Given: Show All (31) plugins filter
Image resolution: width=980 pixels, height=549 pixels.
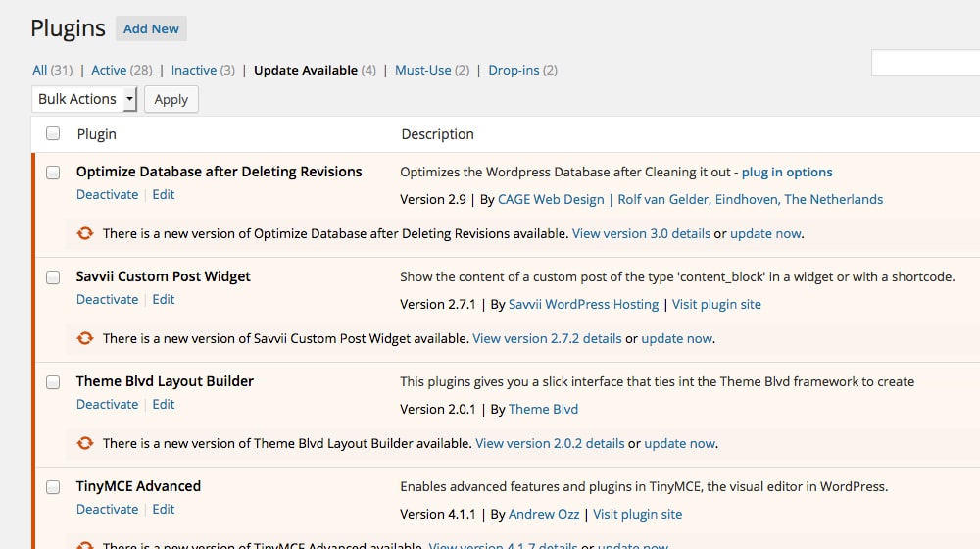Looking at the screenshot, I should 53,70.
